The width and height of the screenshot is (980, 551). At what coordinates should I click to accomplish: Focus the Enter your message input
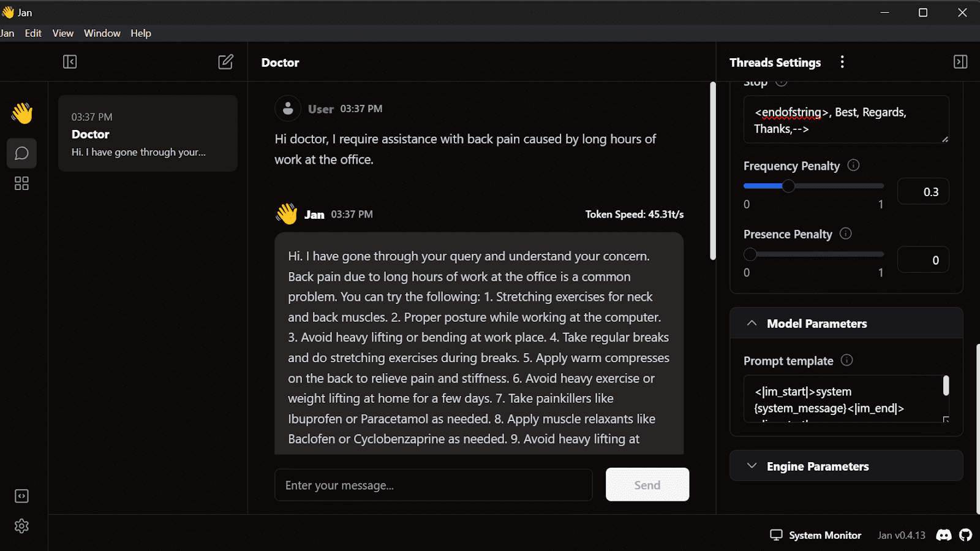tap(433, 485)
